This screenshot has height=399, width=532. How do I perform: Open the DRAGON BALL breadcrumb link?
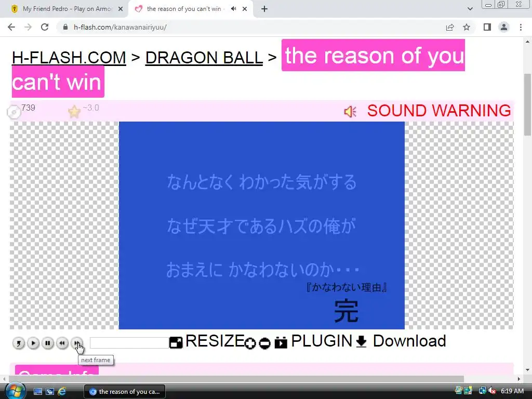click(x=204, y=57)
